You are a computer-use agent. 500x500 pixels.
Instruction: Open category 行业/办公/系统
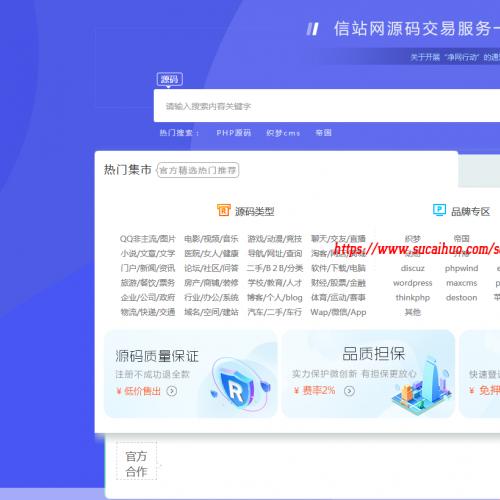[x=211, y=297]
